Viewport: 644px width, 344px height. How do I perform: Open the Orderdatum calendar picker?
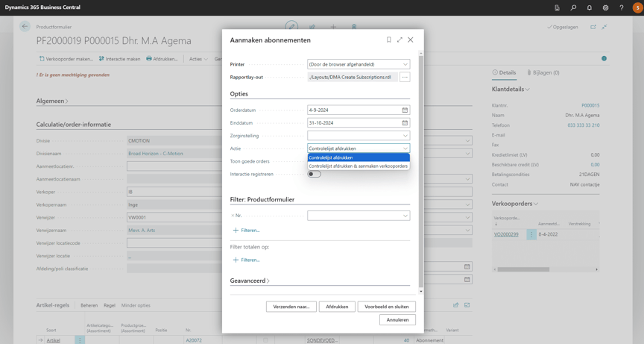pos(405,110)
